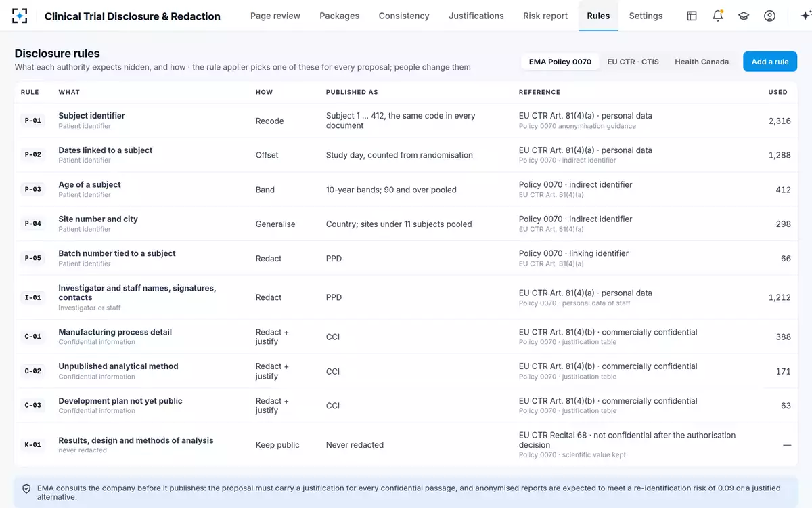Select the EMA Policy 0070 authority
Viewport: 812px width, 508px height.
pos(560,62)
